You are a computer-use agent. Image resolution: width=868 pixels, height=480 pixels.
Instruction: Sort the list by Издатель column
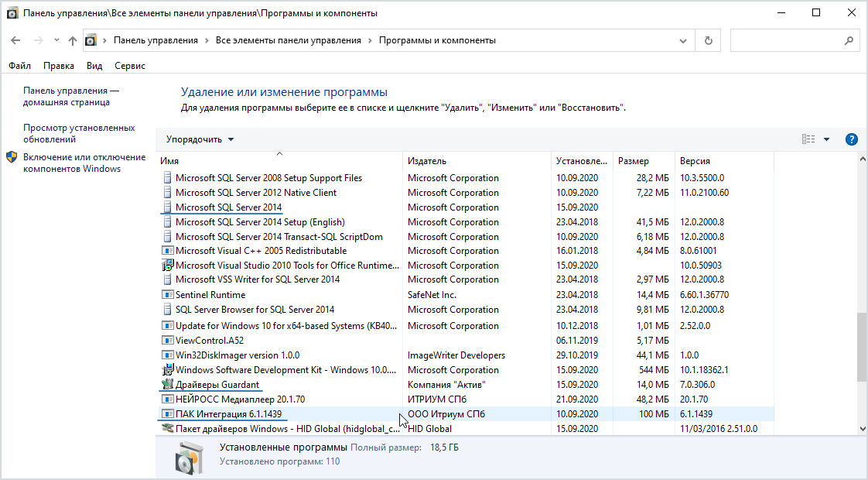427,161
